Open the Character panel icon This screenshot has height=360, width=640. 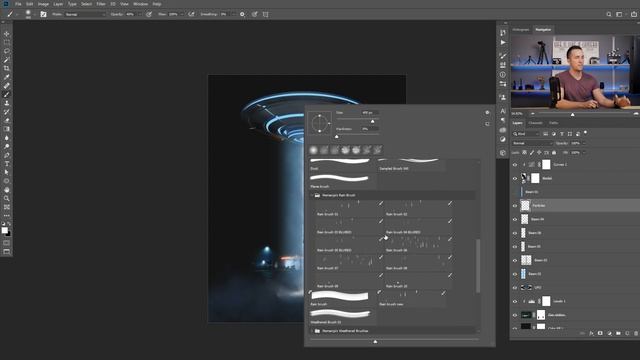[503, 111]
